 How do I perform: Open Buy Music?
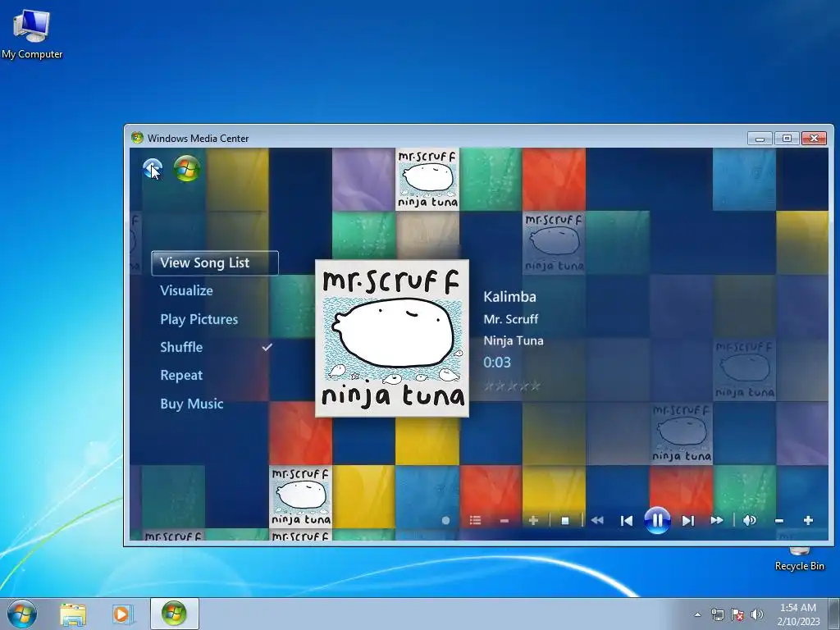[191, 404]
